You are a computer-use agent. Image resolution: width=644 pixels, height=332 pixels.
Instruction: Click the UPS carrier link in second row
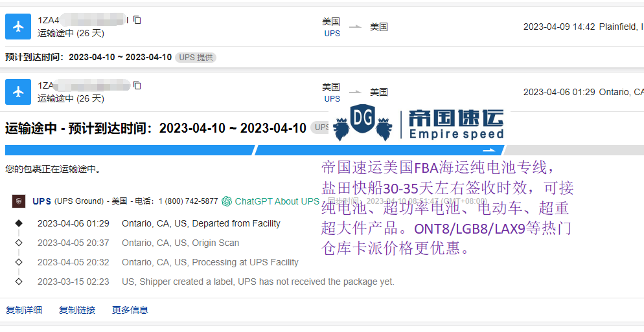[332, 99]
